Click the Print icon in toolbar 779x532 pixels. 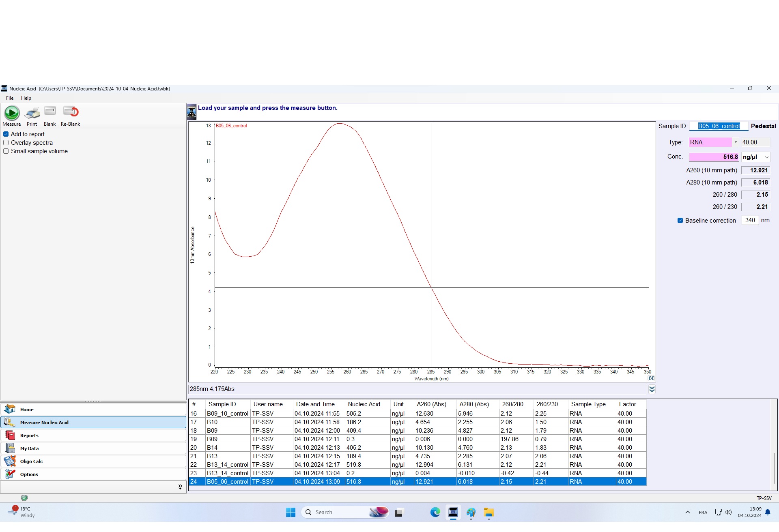[32, 113]
